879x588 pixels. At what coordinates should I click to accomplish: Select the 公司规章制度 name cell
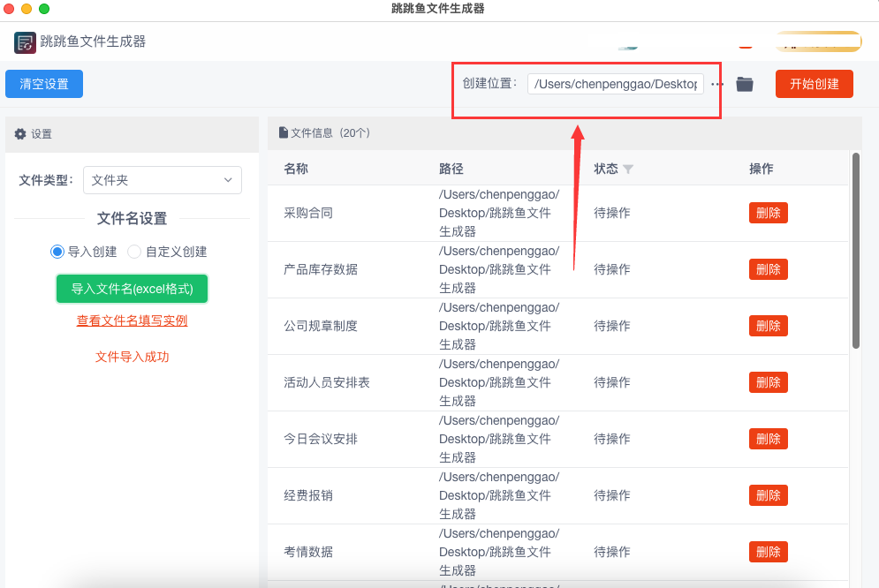click(x=321, y=326)
